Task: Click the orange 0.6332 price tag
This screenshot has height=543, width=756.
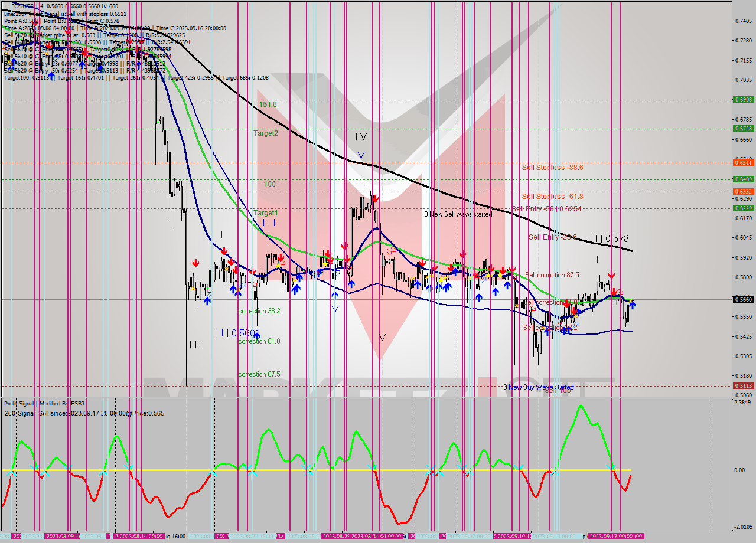Action: click(x=742, y=191)
